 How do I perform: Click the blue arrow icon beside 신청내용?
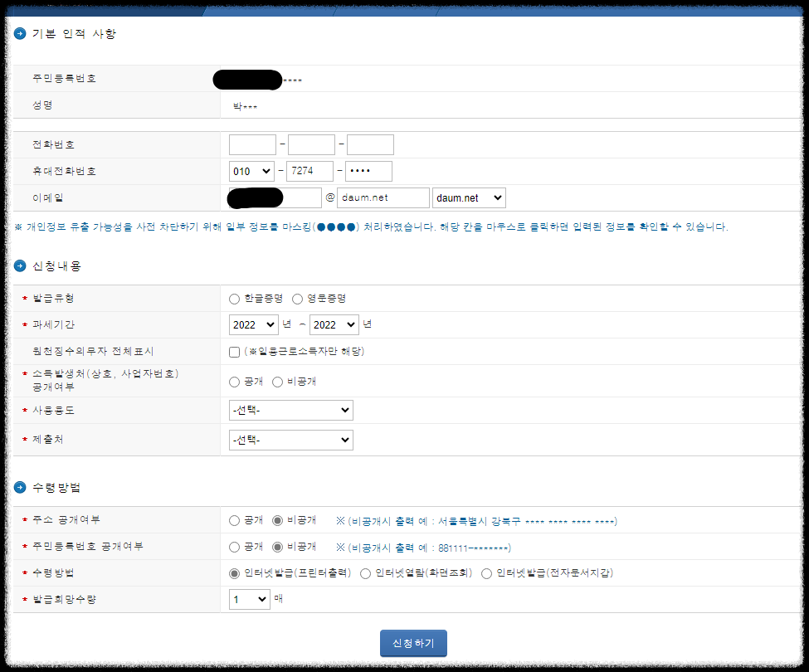pyautogui.click(x=21, y=266)
